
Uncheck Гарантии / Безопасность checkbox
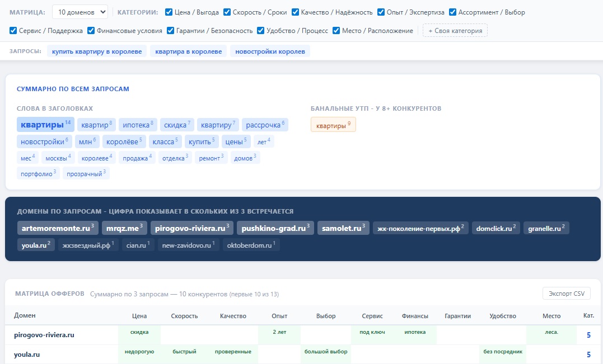[x=170, y=30]
